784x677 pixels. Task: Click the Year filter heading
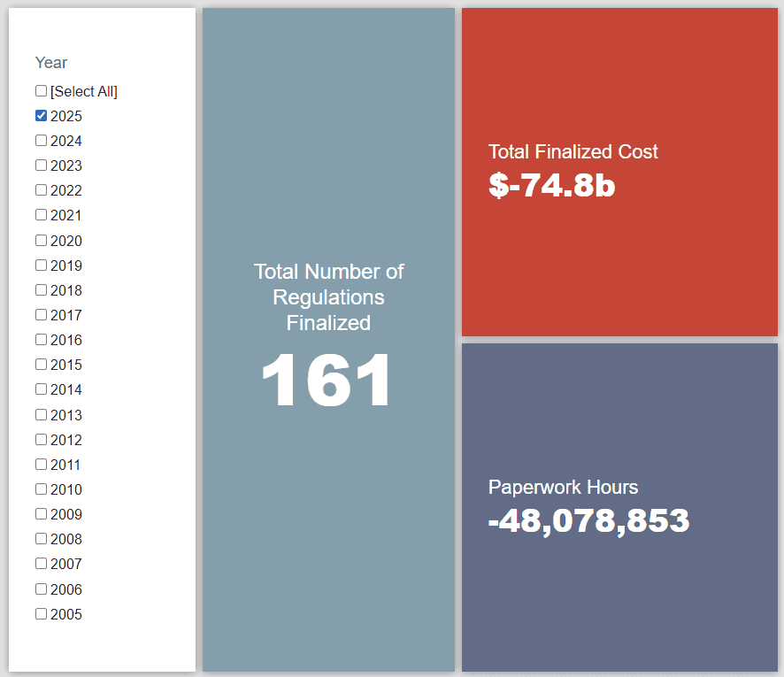pos(51,63)
